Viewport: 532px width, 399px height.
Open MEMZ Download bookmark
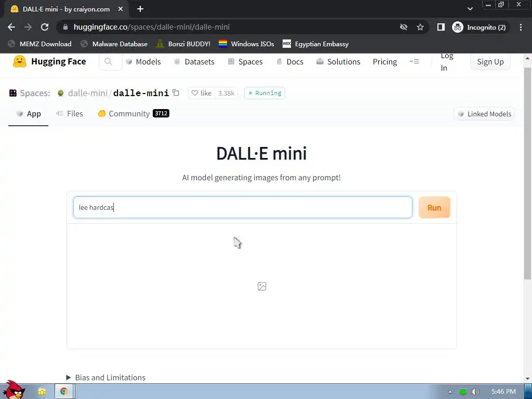[39, 44]
